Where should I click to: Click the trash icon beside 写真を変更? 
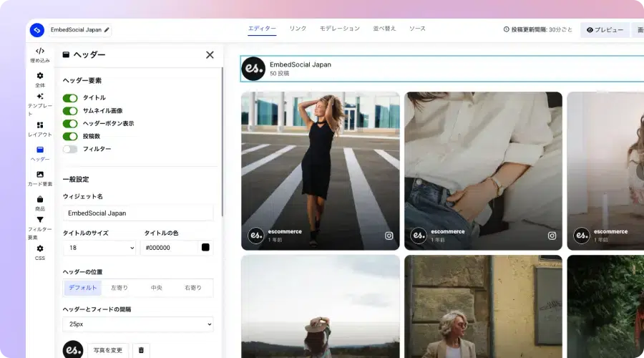[x=141, y=350]
